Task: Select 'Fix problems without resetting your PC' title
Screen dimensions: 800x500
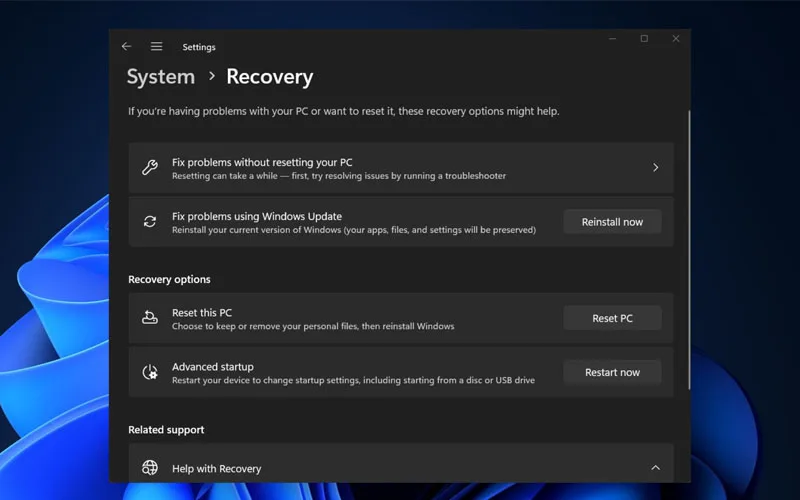Action: point(262,162)
